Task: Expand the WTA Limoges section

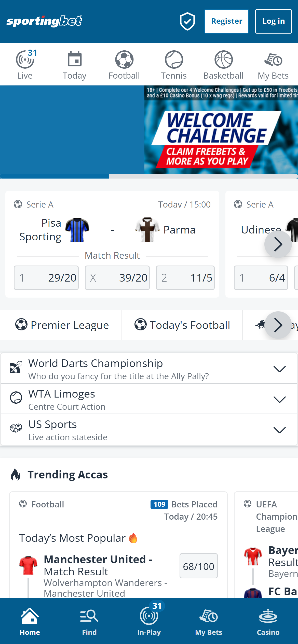Action: [280, 400]
